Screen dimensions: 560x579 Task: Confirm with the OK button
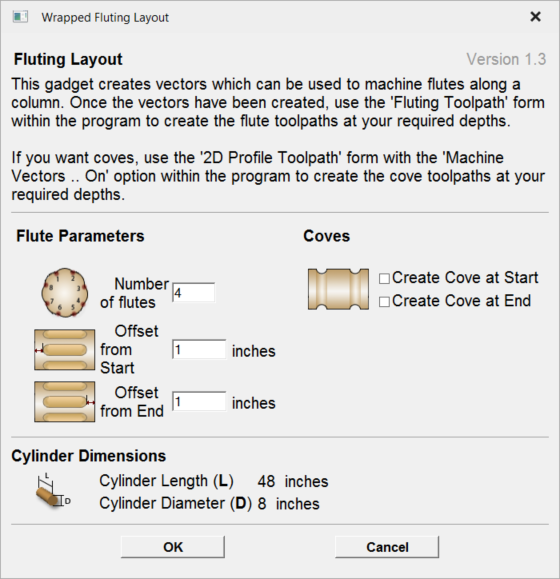pos(173,547)
